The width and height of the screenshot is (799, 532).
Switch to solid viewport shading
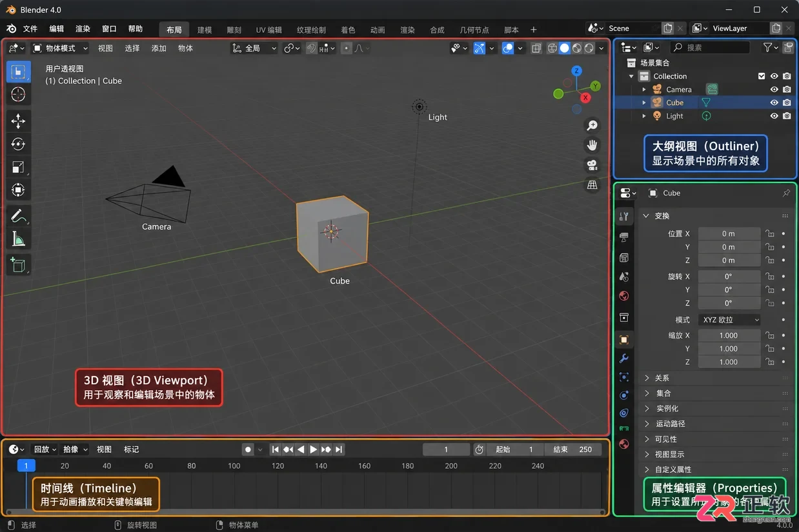point(564,48)
